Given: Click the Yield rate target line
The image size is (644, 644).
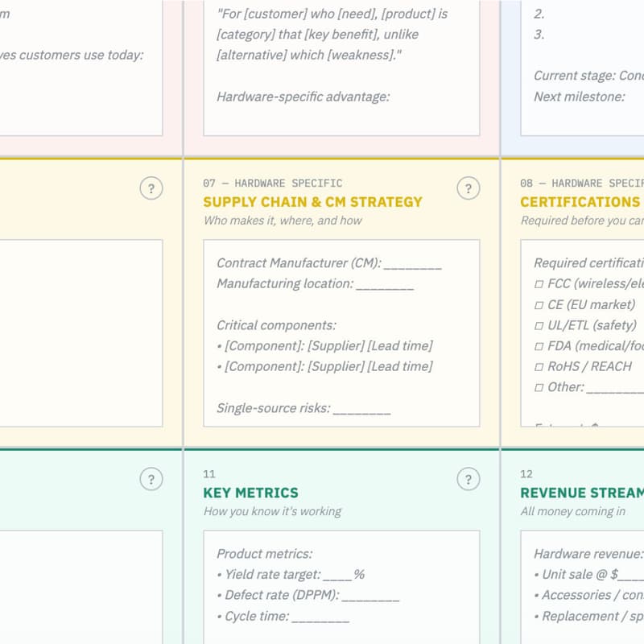Looking at the screenshot, I should click(291, 574).
